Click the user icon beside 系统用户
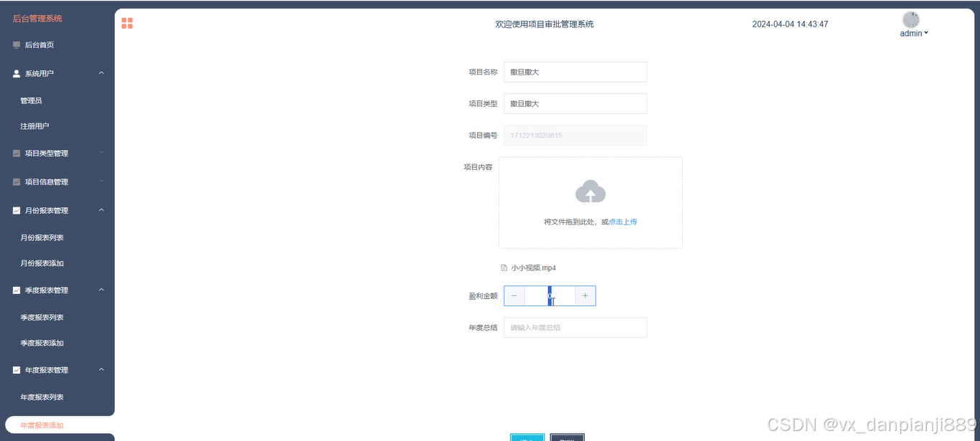The width and height of the screenshot is (980, 441). point(17,73)
